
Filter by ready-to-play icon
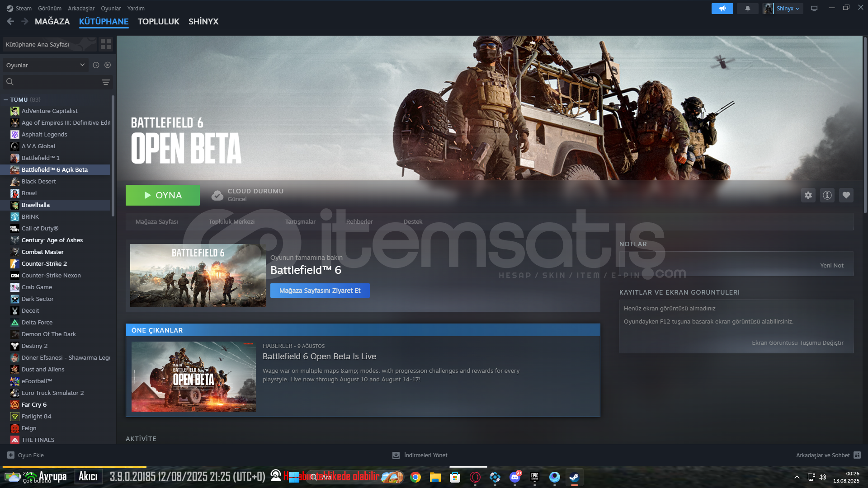pyautogui.click(x=108, y=65)
